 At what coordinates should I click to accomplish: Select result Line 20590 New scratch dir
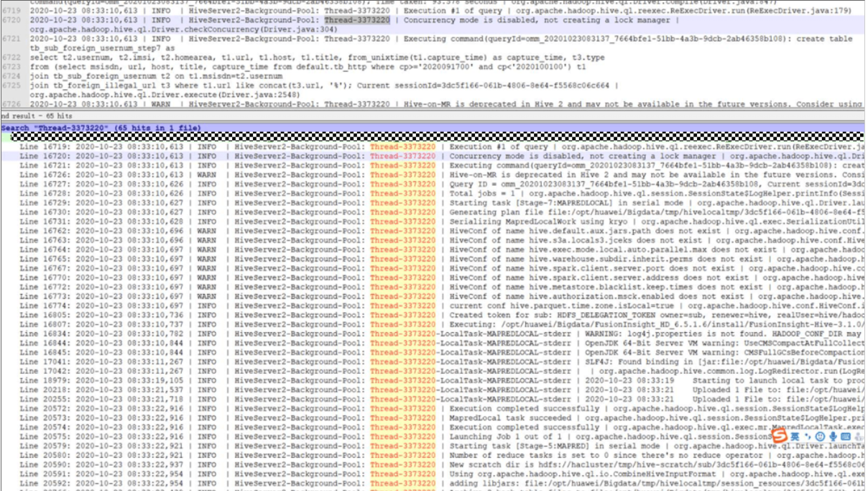434,464
